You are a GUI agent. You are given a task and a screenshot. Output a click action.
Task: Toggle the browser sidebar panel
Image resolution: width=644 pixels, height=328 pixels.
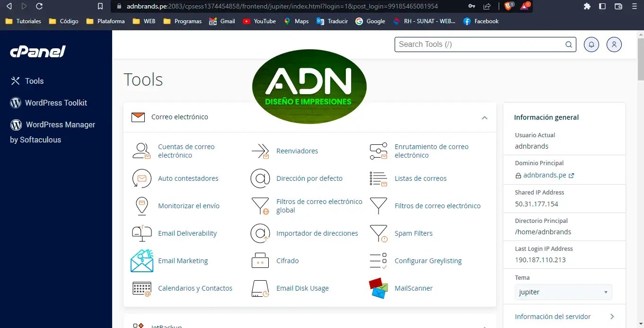click(x=602, y=6)
